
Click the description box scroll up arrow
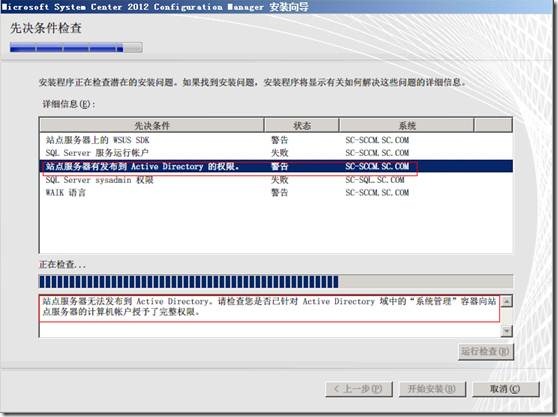click(506, 301)
